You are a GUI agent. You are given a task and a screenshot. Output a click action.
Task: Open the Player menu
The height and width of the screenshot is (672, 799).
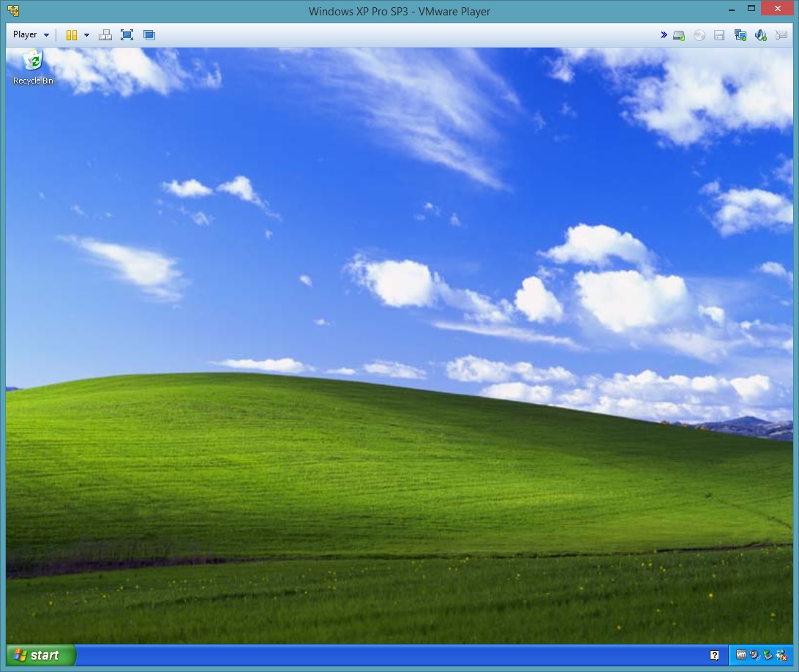(25, 34)
